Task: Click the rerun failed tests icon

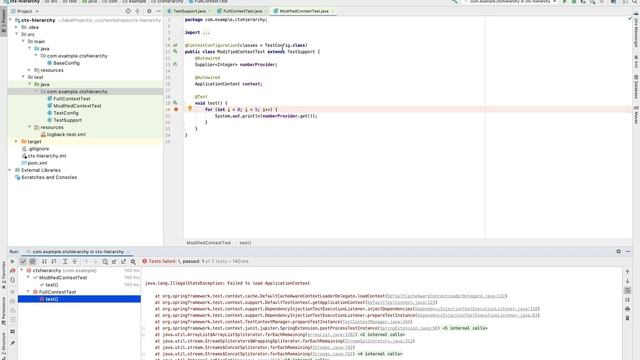Action: tap(13, 271)
